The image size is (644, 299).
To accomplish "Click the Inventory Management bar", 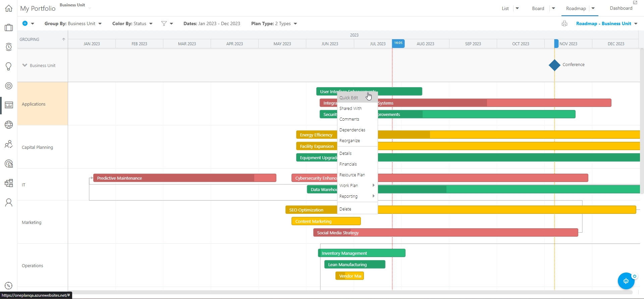I will (x=362, y=253).
